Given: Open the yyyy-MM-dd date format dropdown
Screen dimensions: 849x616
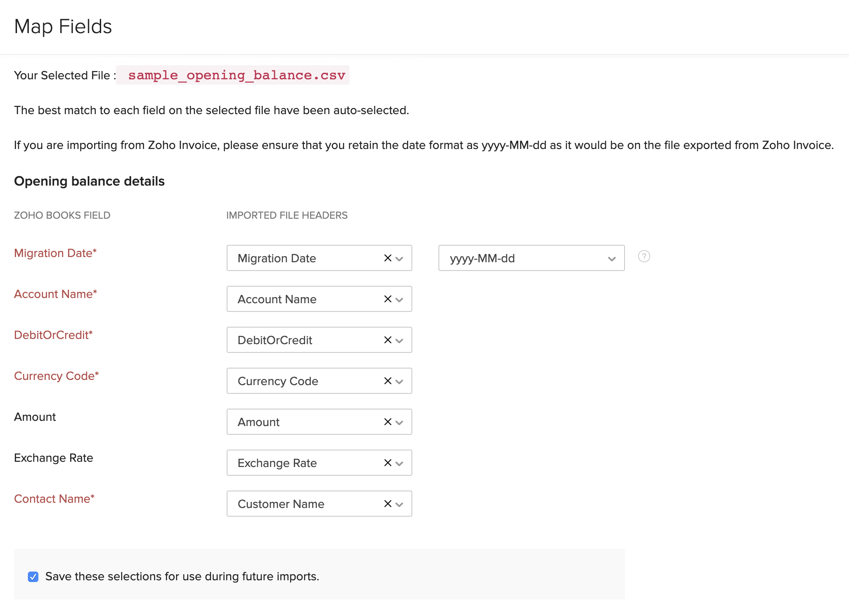Looking at the screenshot, I should click(x=611, y=258).
